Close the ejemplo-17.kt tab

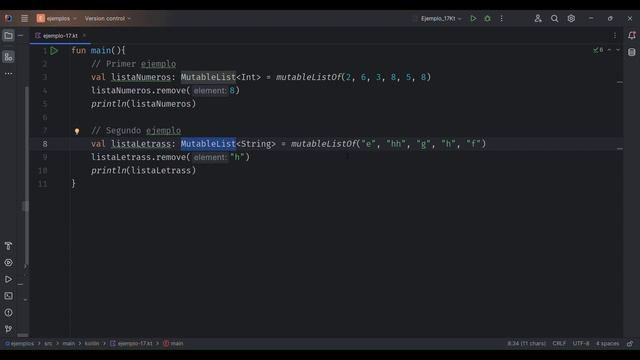tap(84, 36)
